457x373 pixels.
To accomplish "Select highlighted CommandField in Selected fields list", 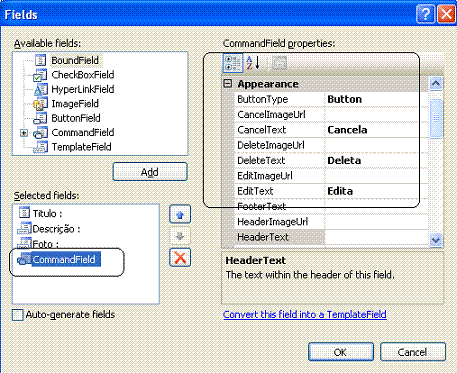I will tap(66, 259).
